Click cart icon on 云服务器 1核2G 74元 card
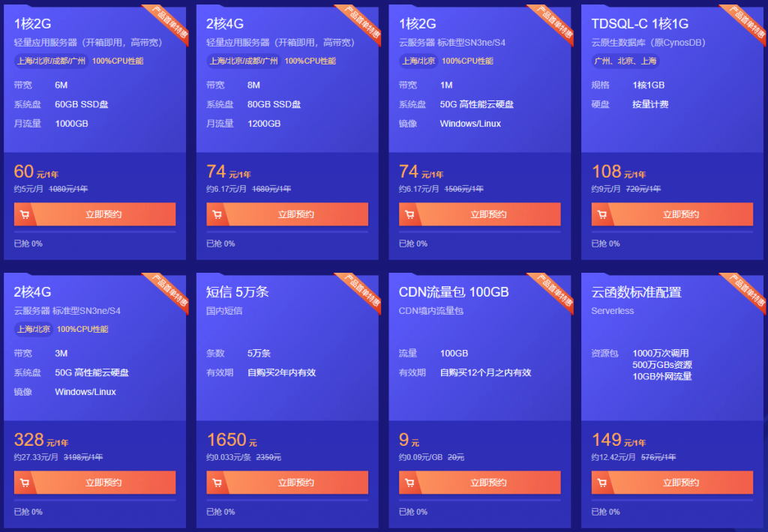 tap(409, 215)
